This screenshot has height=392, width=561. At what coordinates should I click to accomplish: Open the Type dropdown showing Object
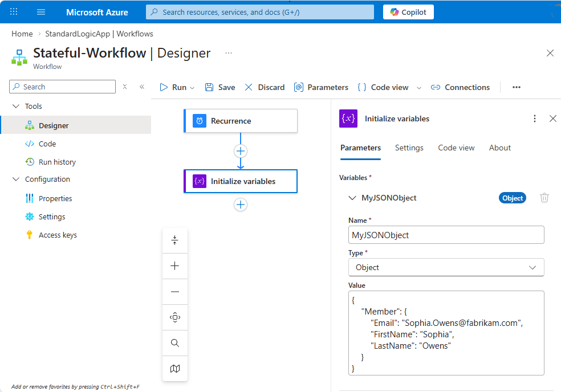click(446, 267)
